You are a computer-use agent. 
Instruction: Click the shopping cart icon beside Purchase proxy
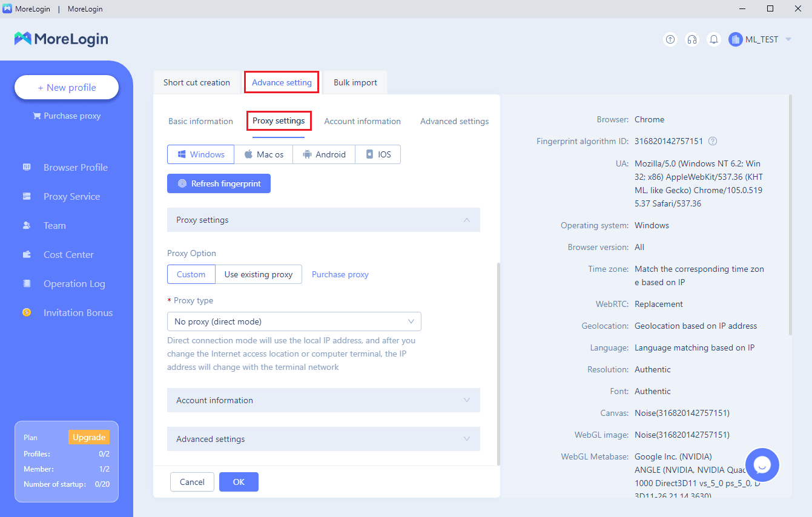37,116
